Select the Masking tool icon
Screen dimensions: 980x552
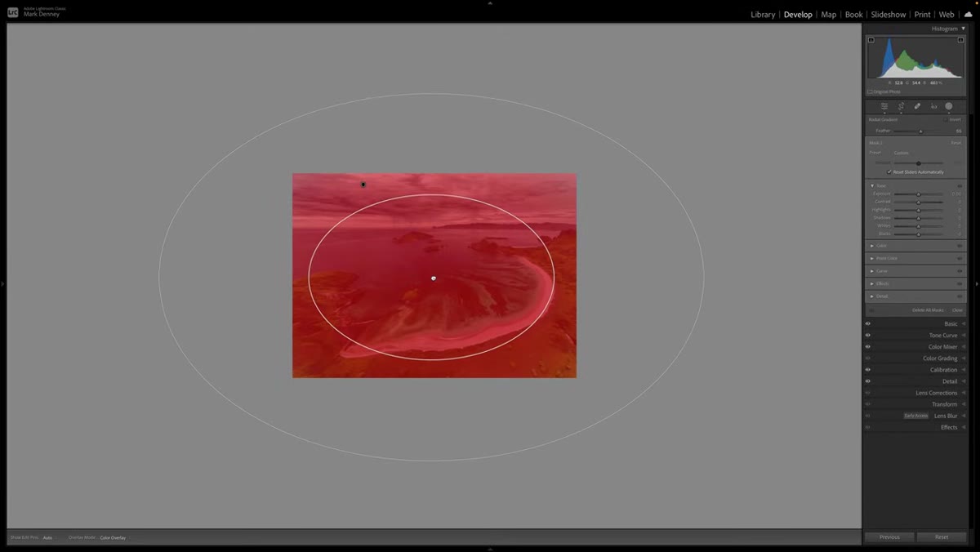[949, 106]
